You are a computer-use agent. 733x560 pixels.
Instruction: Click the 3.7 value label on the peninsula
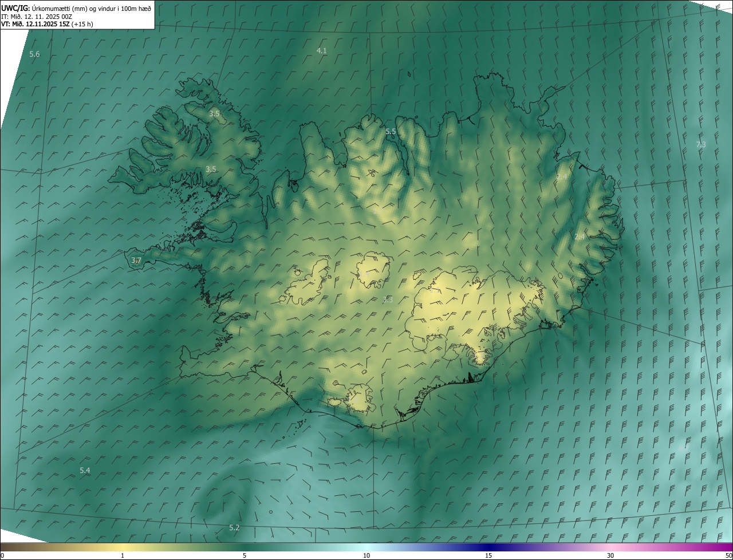pyautogui.click(x=136, y=261)
